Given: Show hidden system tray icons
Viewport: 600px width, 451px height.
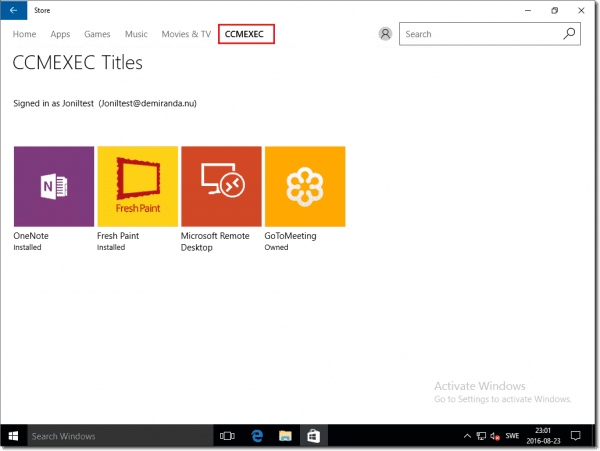Looking at the screenshot, I should point(467,436).
